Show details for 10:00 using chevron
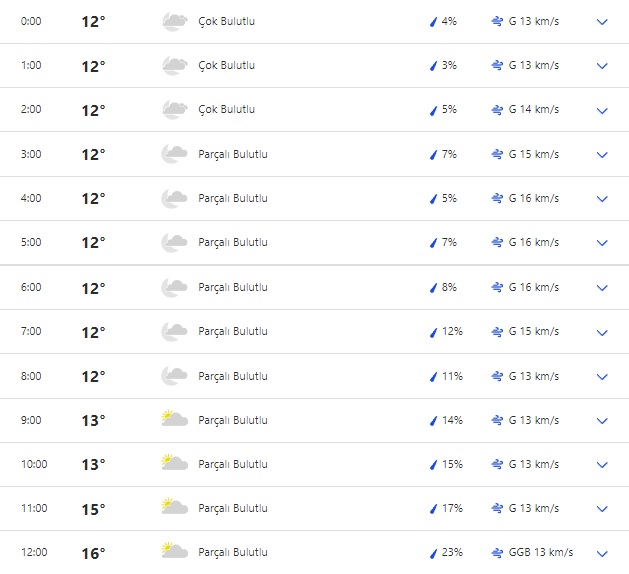Screen dimensions: 629x574 602,465
